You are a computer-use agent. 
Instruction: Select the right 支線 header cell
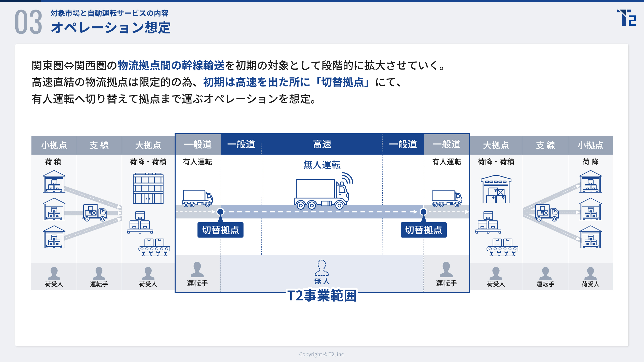pos(545,145)
